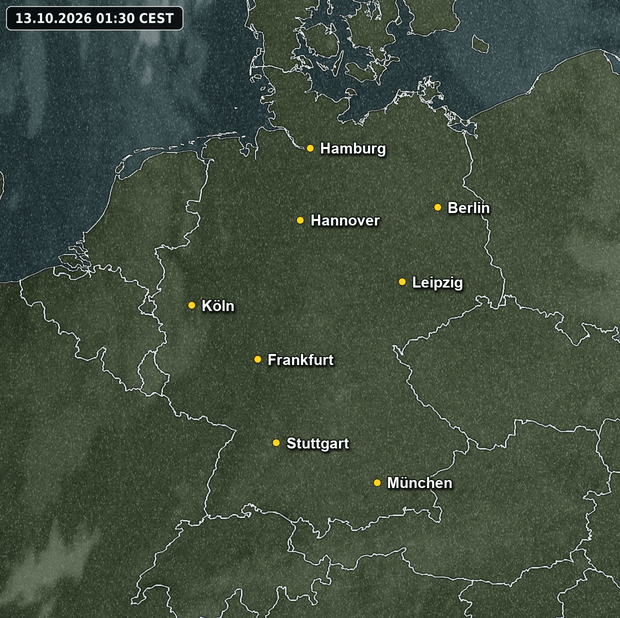
Task: Select the Berlin label text
Action: click(469, 208)
